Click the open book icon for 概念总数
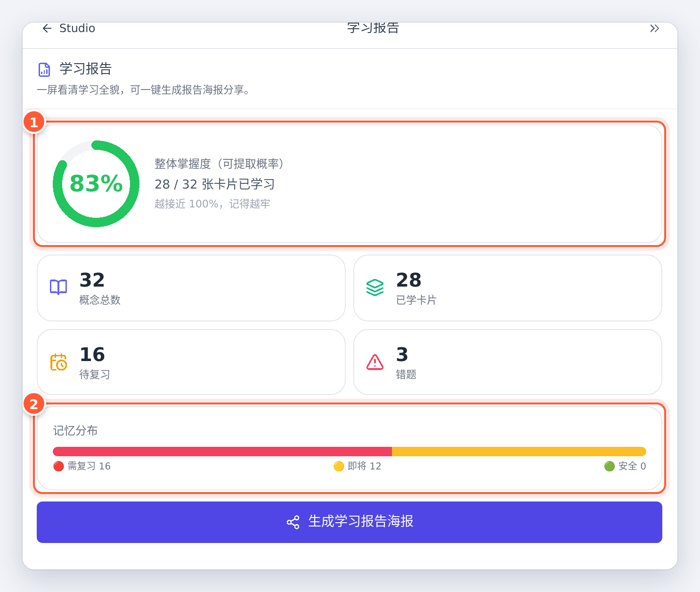Screen dimensions: 700x592 click(x=58, y=287)
